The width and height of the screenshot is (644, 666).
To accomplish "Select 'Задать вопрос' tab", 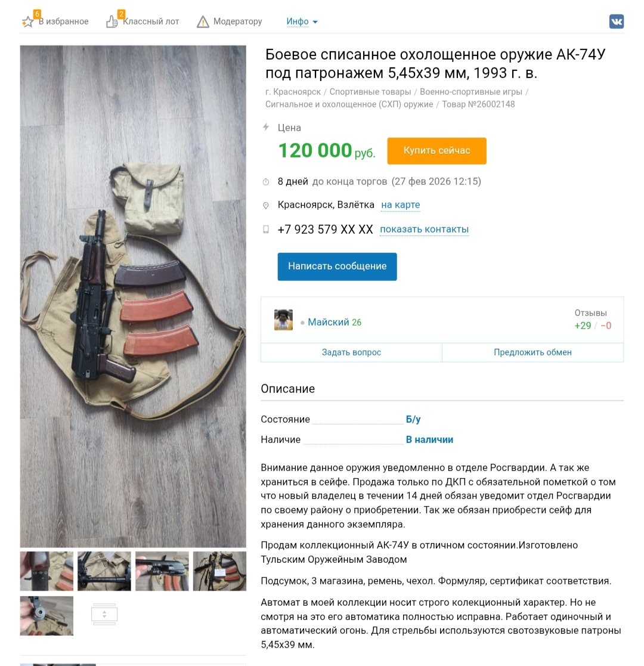I will coord(351,352).
